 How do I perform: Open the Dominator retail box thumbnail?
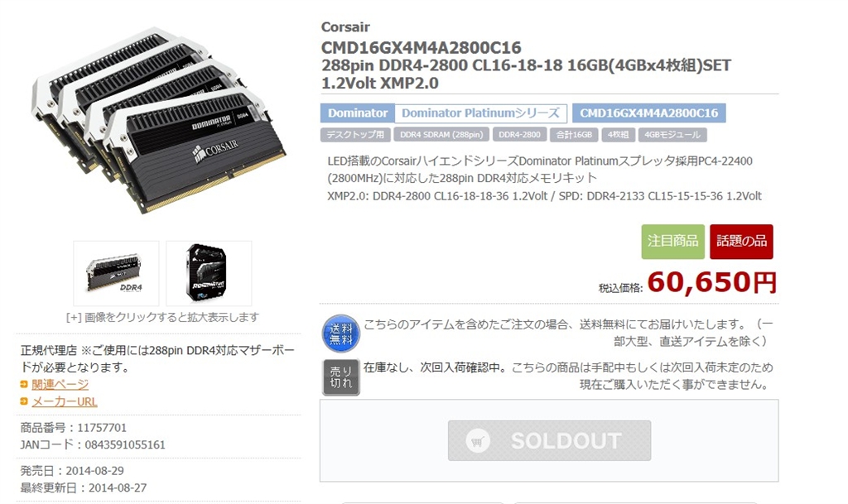pyautogui.click(x=209, y=273)
